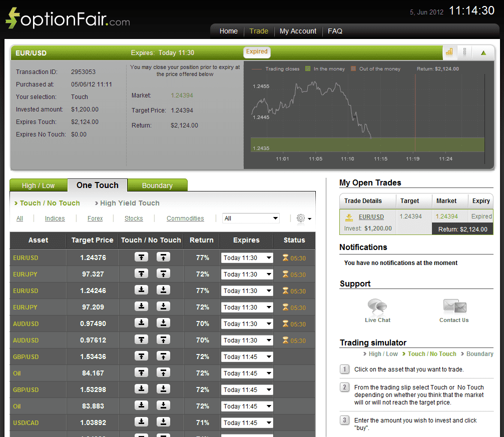
Task: Open the Live Chat support icon
Action: click(377, 306)
